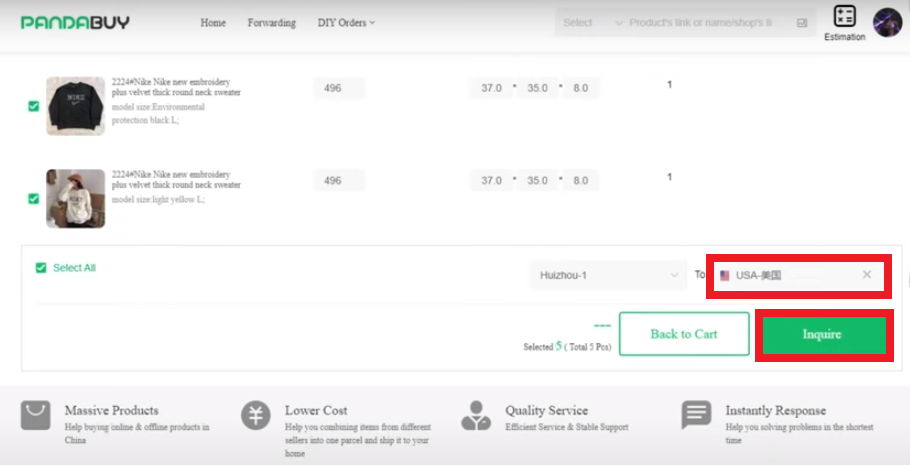Click the Instantly Response chat icon
The image size is (910, 465).
point(696,414)
